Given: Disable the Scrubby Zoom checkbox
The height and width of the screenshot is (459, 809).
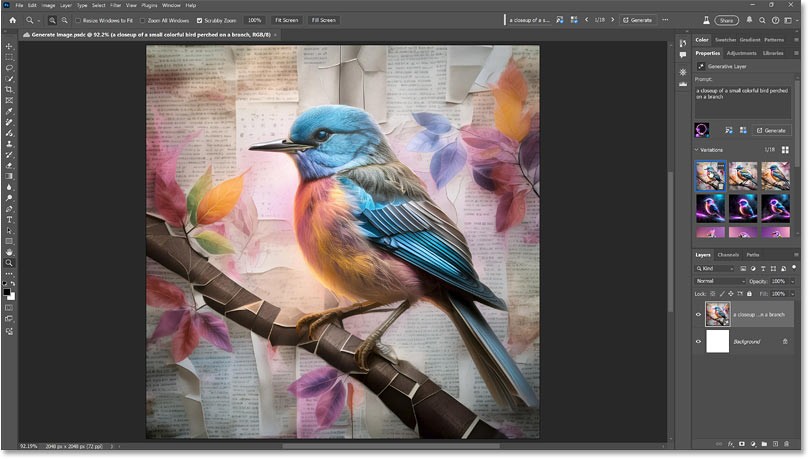Looking at the screenshot, I should (199, 20).
